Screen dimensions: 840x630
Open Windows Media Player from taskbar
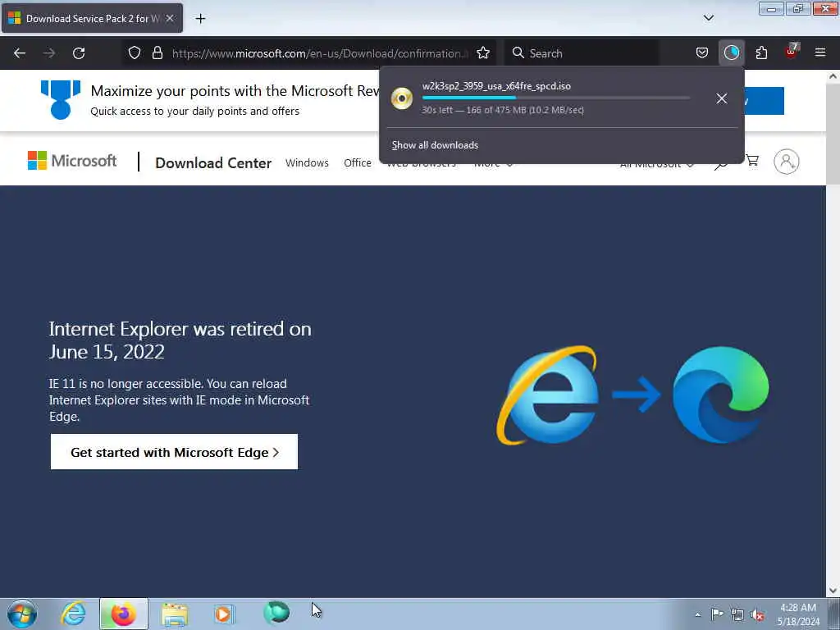click(224, 614)
